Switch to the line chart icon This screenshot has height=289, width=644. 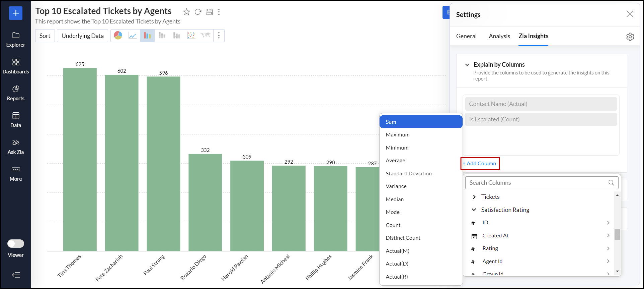coord(133,36)
